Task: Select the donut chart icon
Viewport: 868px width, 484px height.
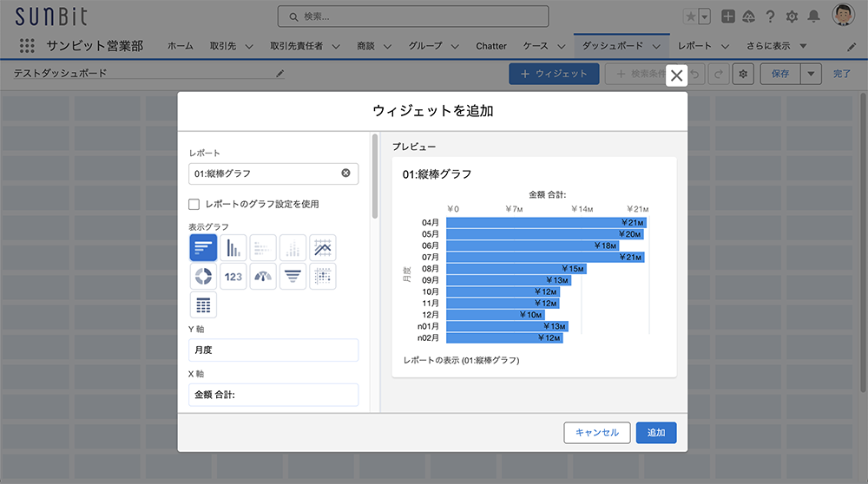Action: [203, 276]
